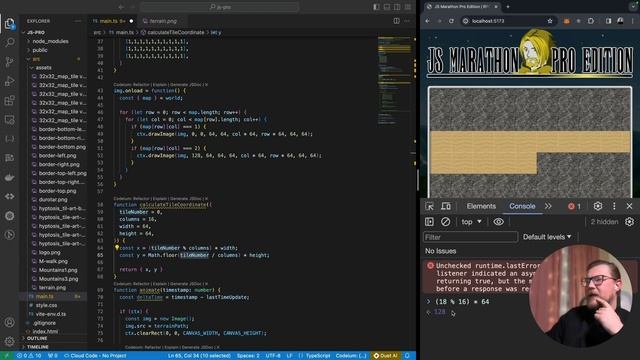This screenshot has height=360, width=640.
Task: Toggle VS Code primary sidebar layout button
Action: pyautogui.click(x=376, y=7)
